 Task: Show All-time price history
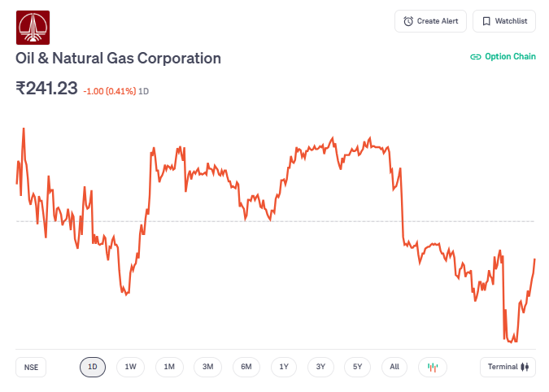click(394, 367)
